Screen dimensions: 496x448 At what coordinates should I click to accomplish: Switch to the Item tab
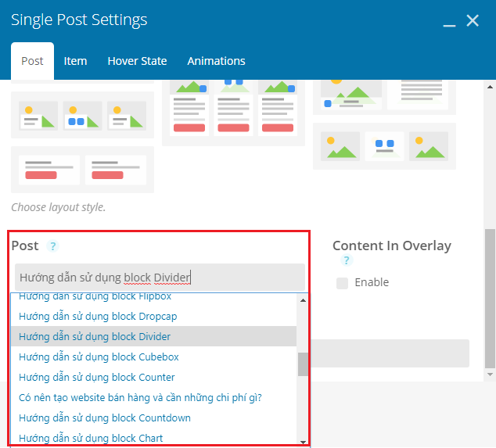coord(75,61)
